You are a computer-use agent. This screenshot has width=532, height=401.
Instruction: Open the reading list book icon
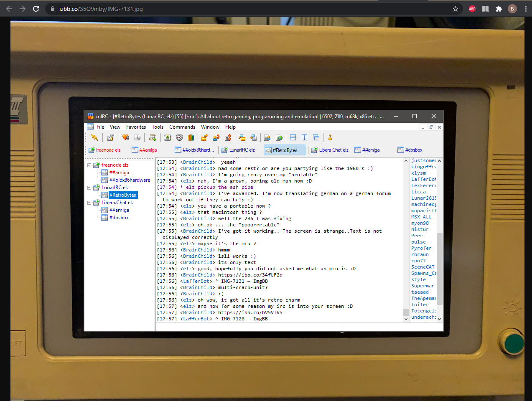pos(486,9)
